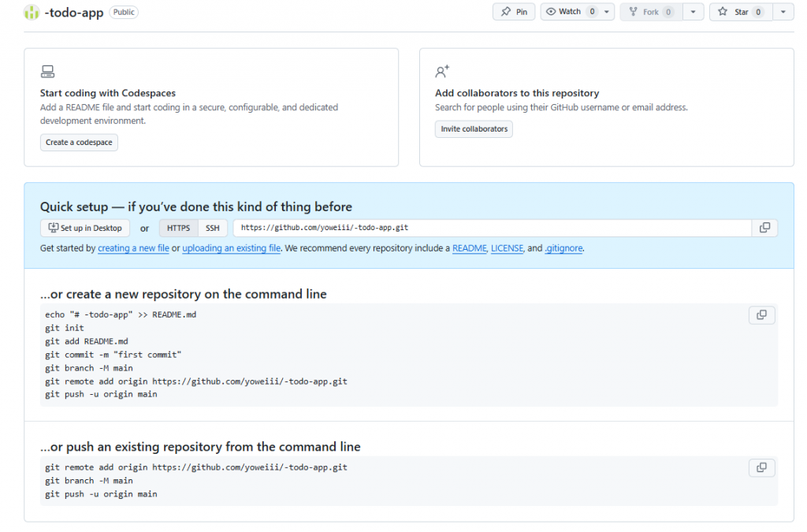Image resolution: width=807 pixels, height=532 pixels.
Task: Click the 'git commit -m "first commit"' line
Action: 113,355
